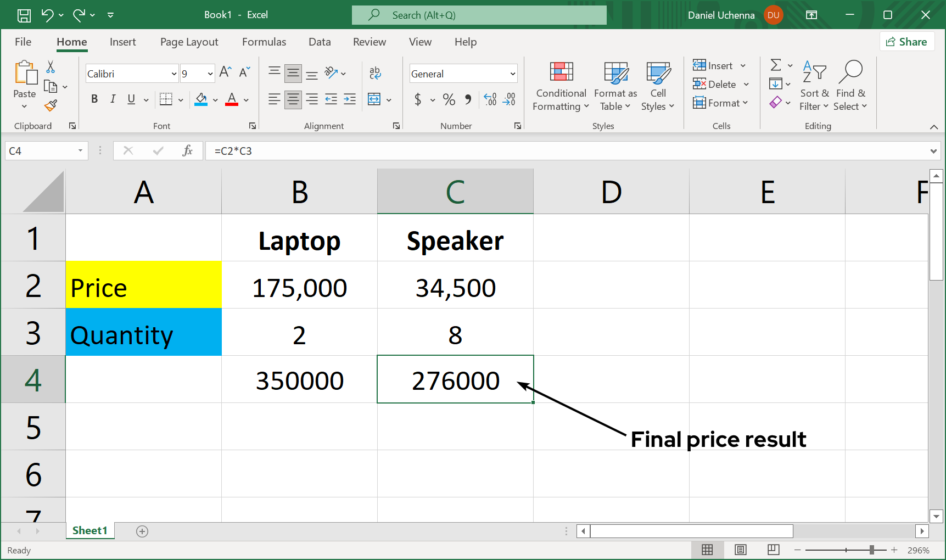
Task: Open the Sheet1 worksheet tab
Action: [x=89, y=530]
